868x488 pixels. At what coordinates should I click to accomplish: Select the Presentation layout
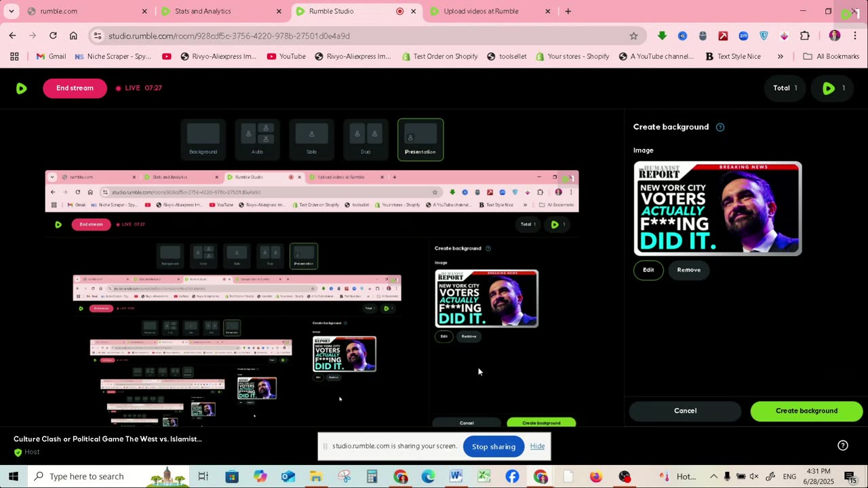click(420, 140)
